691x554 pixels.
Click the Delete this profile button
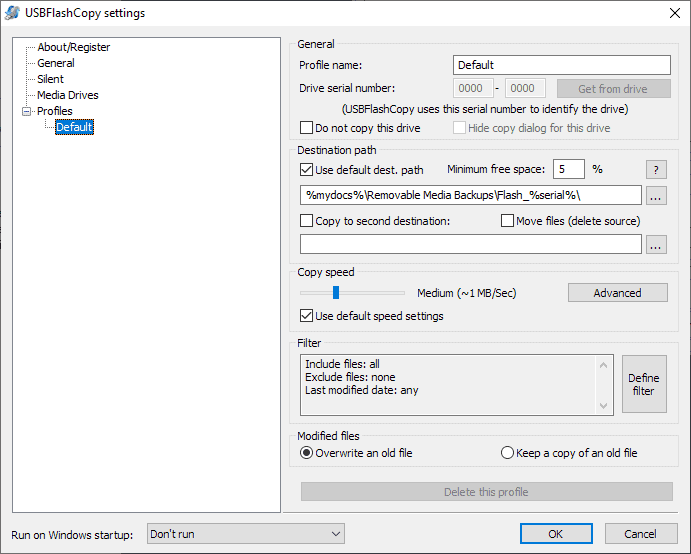487,492
